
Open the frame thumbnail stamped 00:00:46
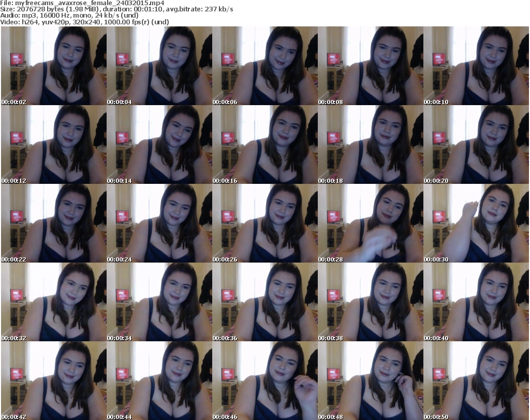pyautogui.click(x=265, y=381)
